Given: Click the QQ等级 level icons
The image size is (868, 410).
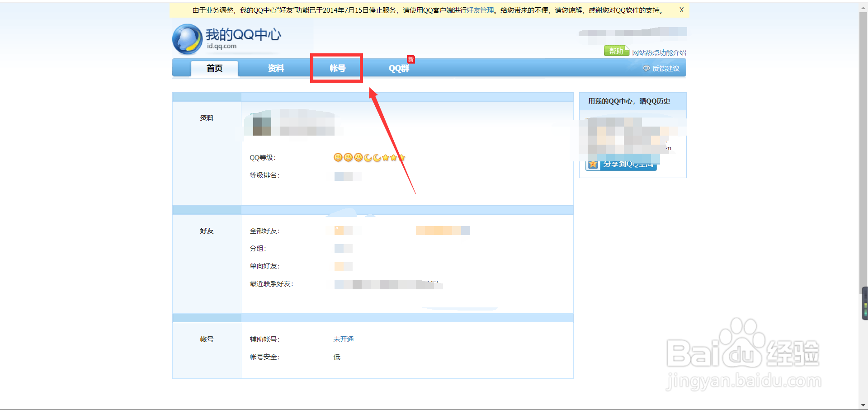Looking at the screenshot, I should click(369, 157).
